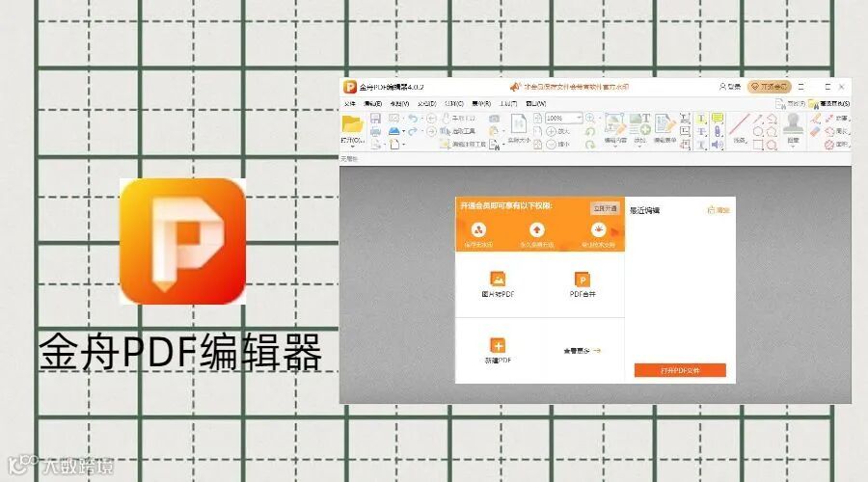Expand the dropdown arrow below 添加

coord(640,147)
